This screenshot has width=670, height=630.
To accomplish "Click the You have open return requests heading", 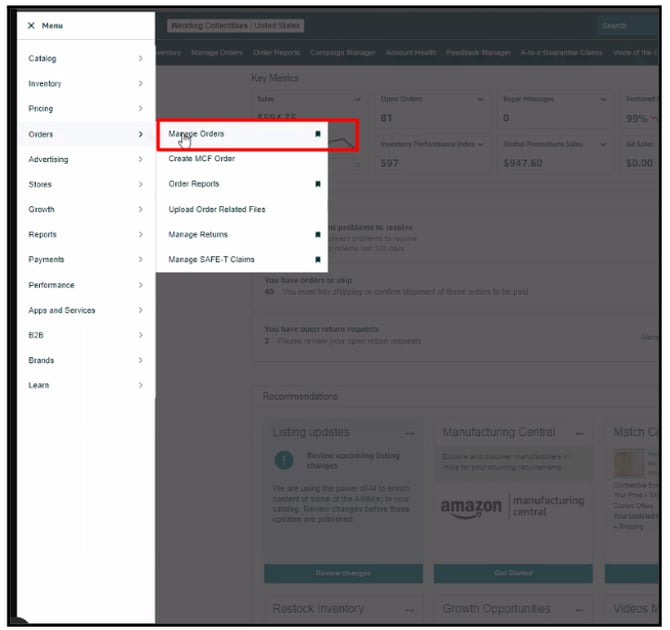I will pos(321,329).
